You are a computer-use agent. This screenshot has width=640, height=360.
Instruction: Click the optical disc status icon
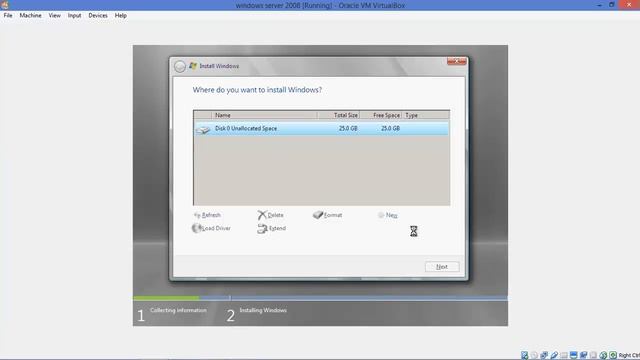click(534, 355)
